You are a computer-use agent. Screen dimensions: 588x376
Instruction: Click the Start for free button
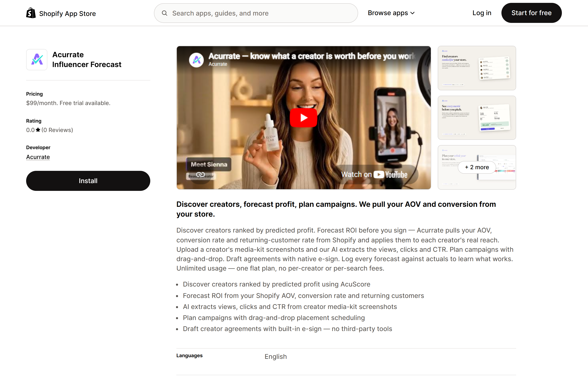tap(531, 13)
